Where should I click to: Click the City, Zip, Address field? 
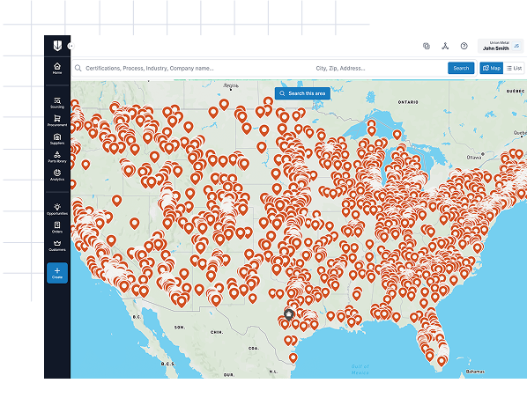[x=378, y=68]
